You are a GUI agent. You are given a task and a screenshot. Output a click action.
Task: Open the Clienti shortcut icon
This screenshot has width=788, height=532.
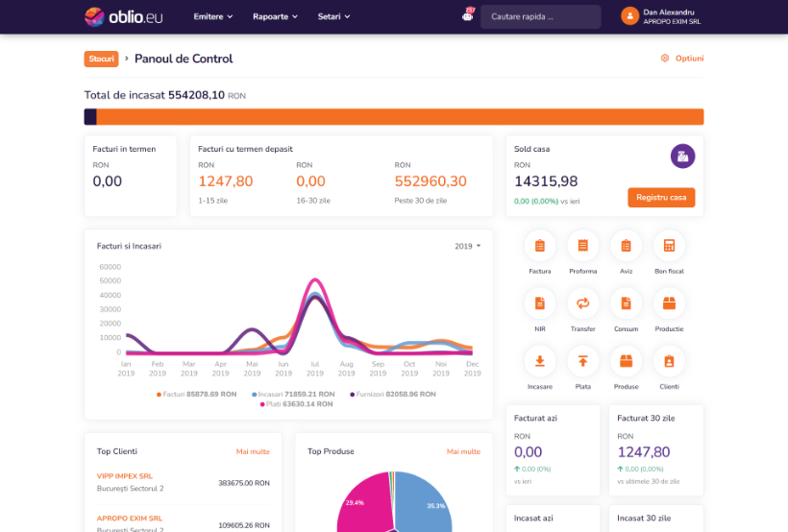click(669, 362)
